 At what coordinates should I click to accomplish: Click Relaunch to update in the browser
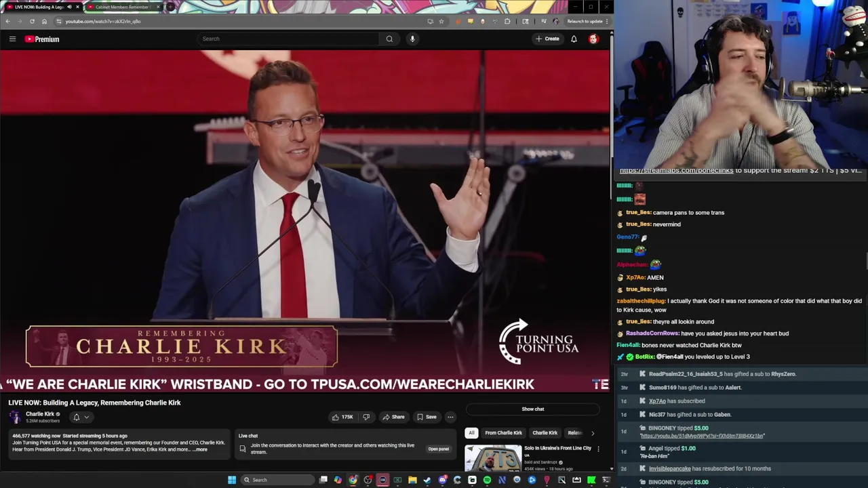(x=585, y=21)
